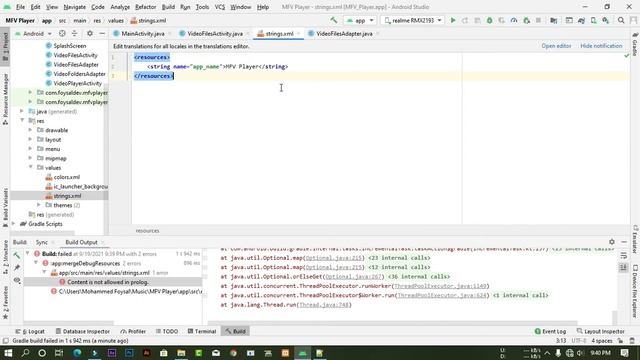Open ThreadPoolExecutor.java:1149 link
This screenshot has width=640, height=360.
440,286
